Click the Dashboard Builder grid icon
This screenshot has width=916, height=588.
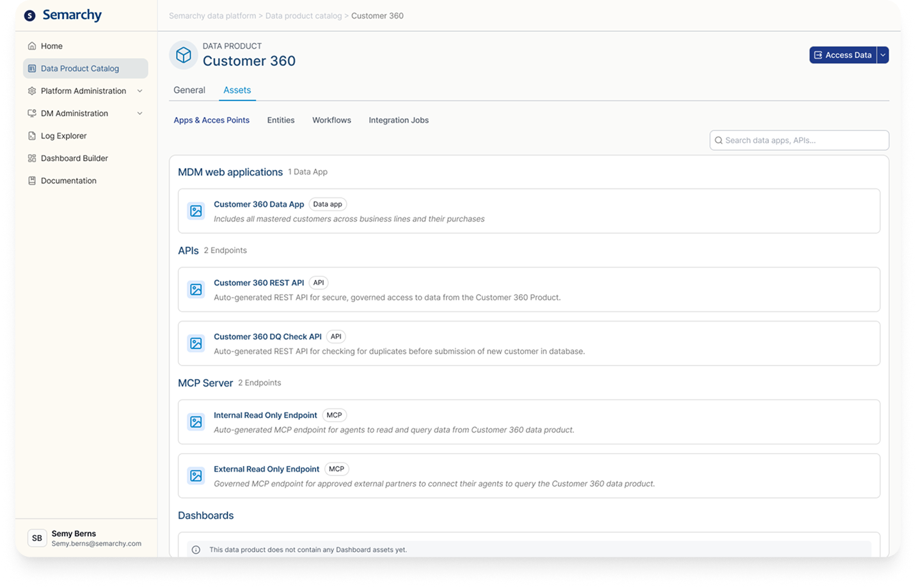tap(32, 158)
